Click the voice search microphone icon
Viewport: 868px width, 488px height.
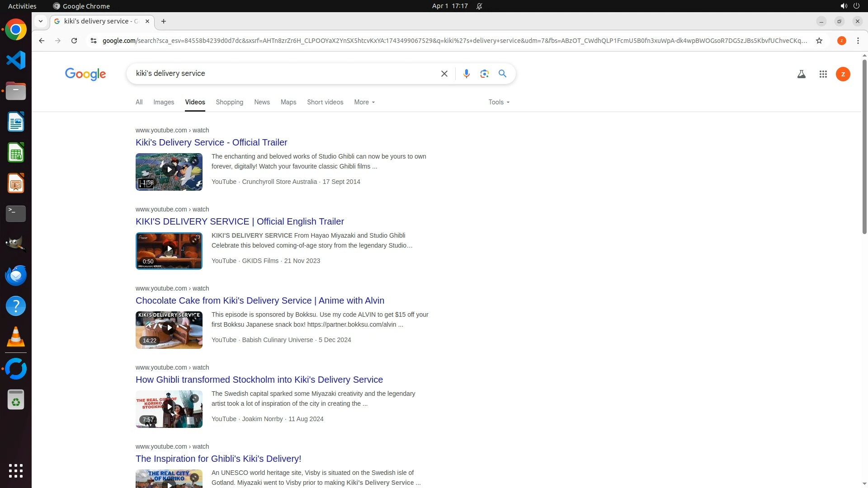pyautogui.click(x=466, y=74)
